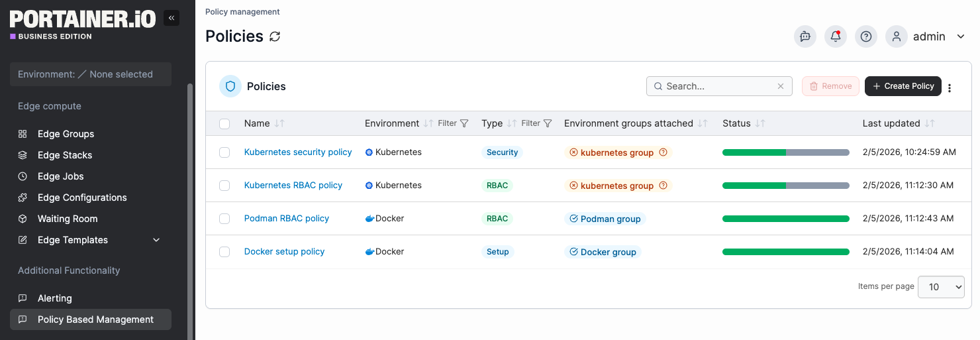This screenshot has height=340, width=980.
Task: Open the admin user menu dropdown
Action: 961,36
